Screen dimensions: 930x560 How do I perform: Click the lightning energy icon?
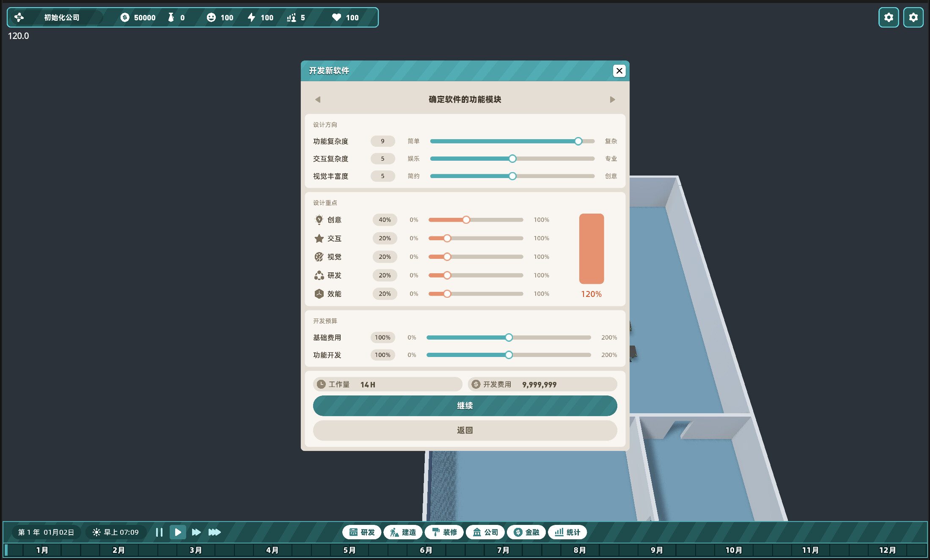(x=251, y=17)
